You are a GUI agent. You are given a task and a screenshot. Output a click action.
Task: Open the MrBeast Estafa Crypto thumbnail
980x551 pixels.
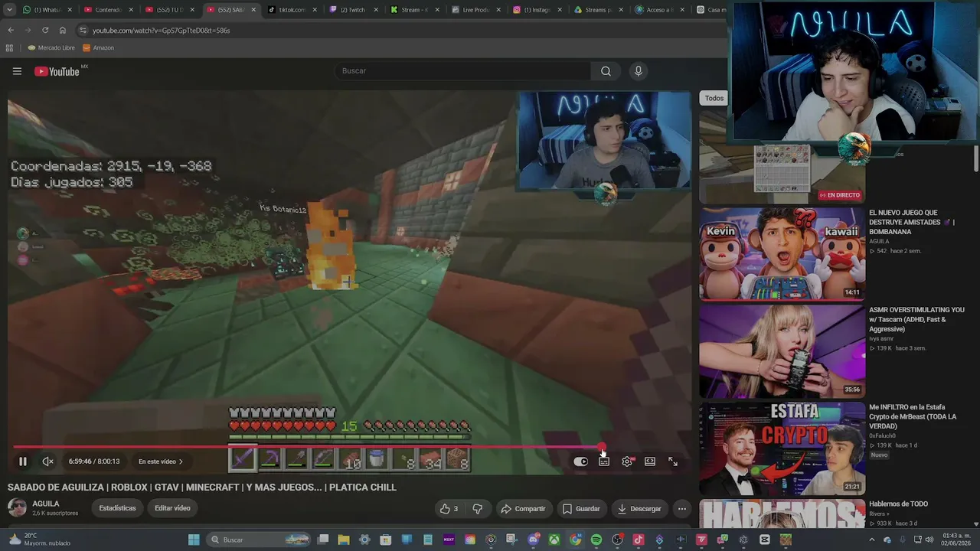[782, 448]
